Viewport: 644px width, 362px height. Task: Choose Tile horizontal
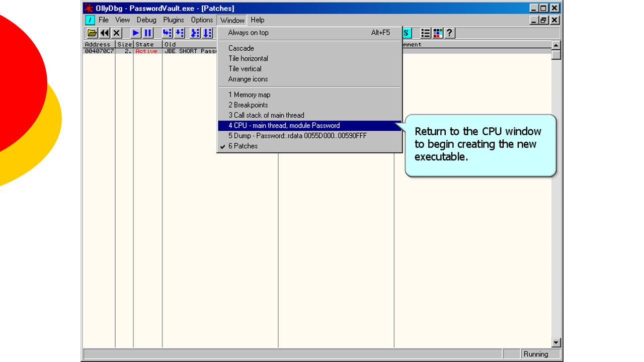click(x=309, y=58)
